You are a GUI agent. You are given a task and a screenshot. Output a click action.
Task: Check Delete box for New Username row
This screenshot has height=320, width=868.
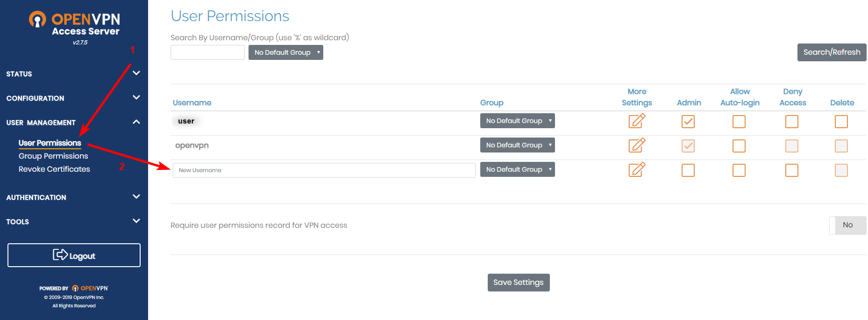(x=841, y=170)
